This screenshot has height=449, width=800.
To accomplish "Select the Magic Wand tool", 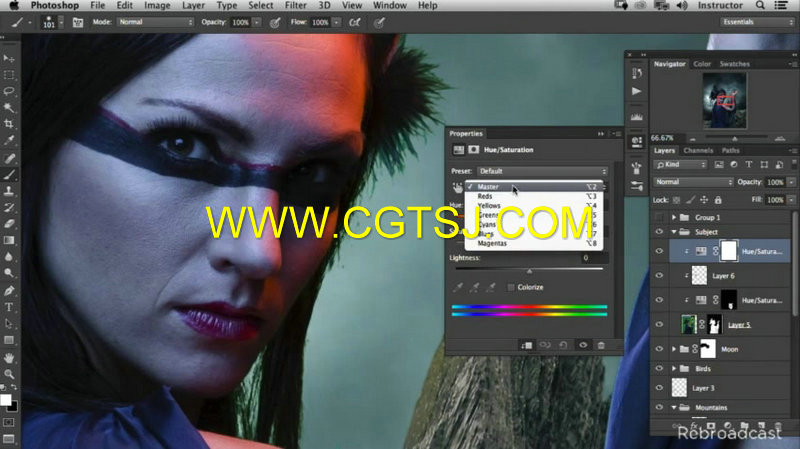I will (9, 108).
